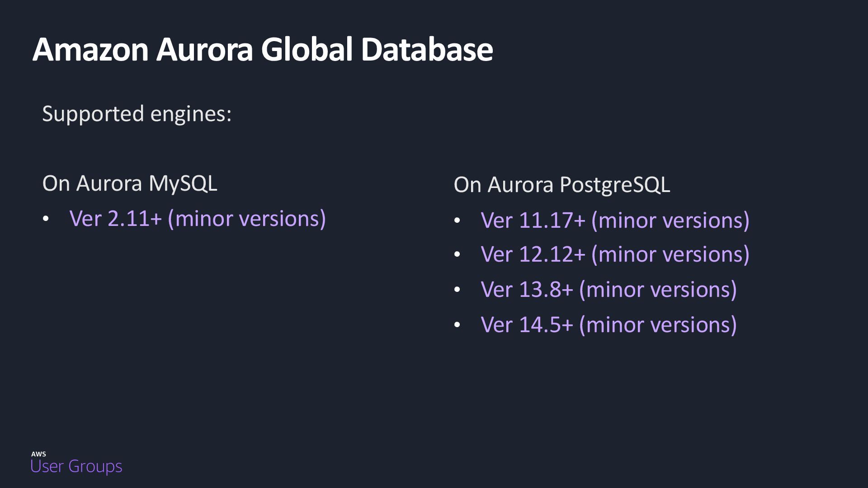Select the On Aurora MySQL heading

[129, 183]
